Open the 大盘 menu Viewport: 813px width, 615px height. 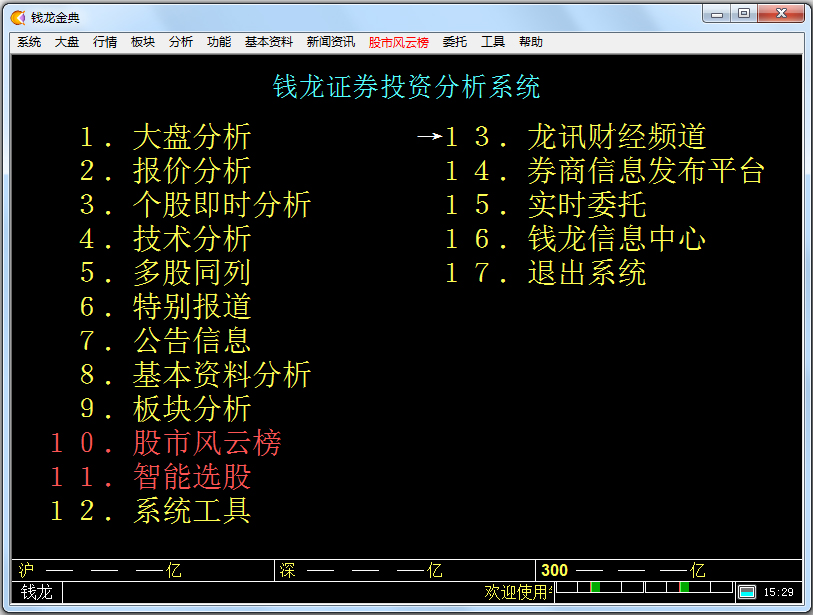[66, 41]
